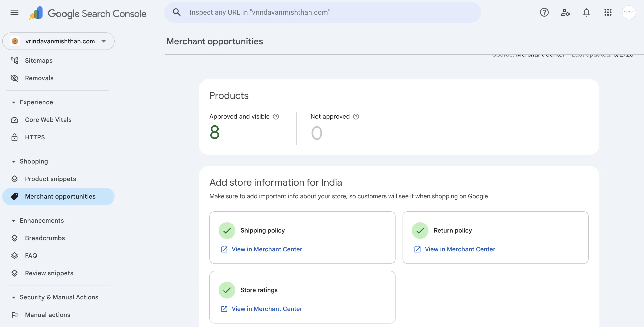Viewport: 644px width, 327px height.
Task: Click the Return policy card title
Action: (453, 230)
